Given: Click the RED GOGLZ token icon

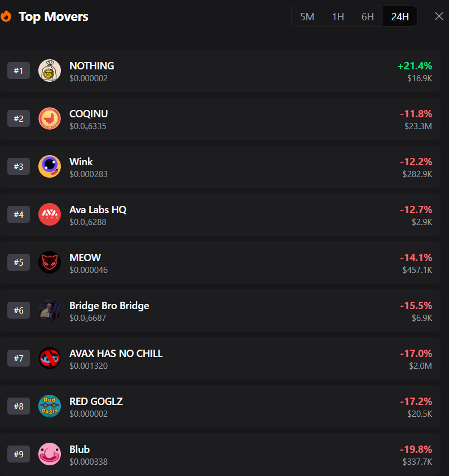Looking at the screenshot, I should (x=50, y=406).
